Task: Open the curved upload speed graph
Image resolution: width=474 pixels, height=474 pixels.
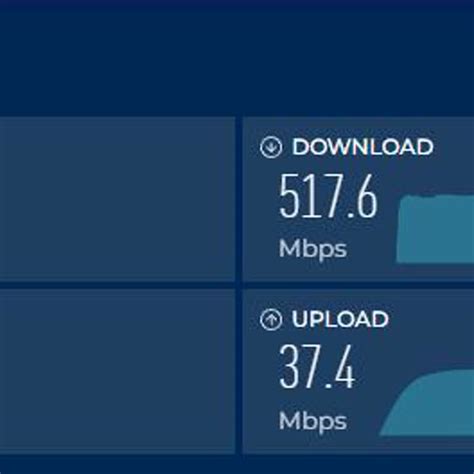Action: (428, 402)
